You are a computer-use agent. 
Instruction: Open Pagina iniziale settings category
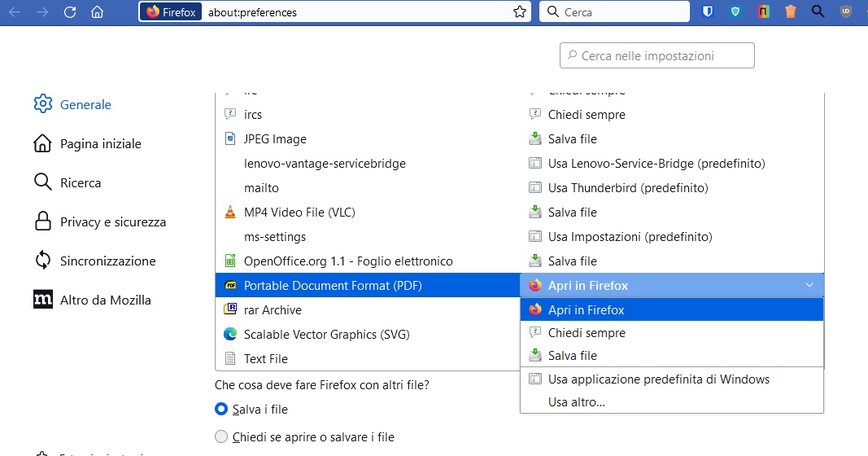(x=88, y=143)
